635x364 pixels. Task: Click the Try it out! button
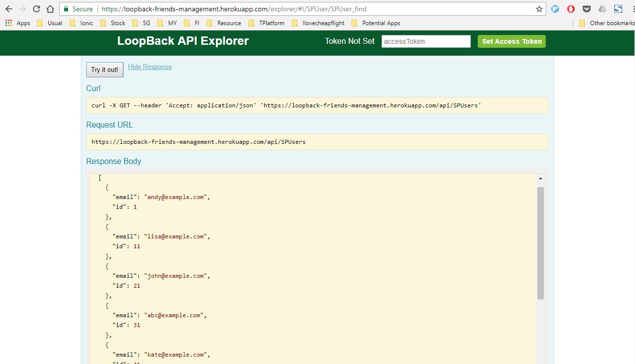[x=105, y=69]
